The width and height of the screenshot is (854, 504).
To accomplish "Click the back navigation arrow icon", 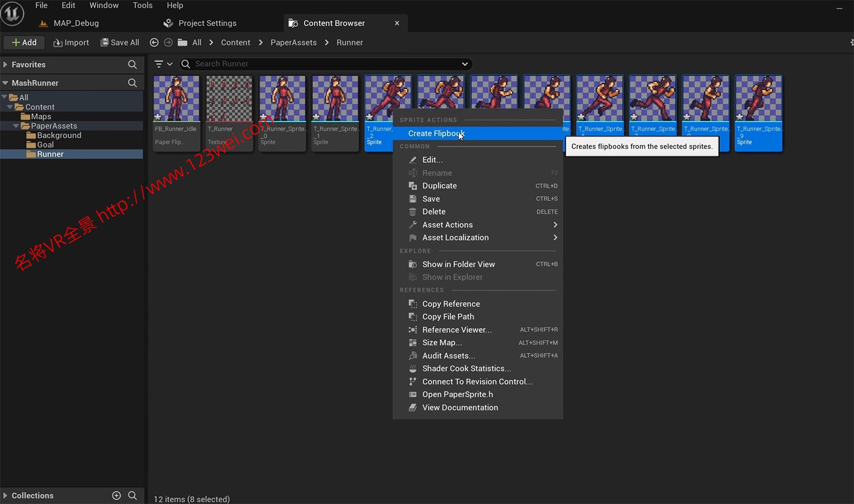I will (154, 43).
